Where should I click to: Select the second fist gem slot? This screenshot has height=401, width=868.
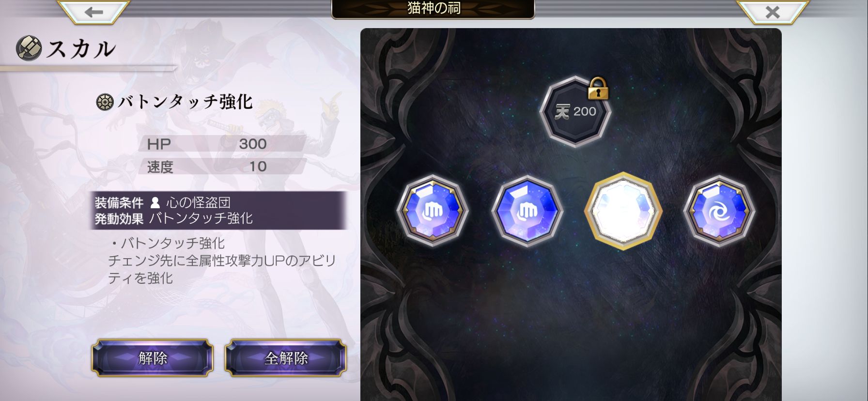527,211
